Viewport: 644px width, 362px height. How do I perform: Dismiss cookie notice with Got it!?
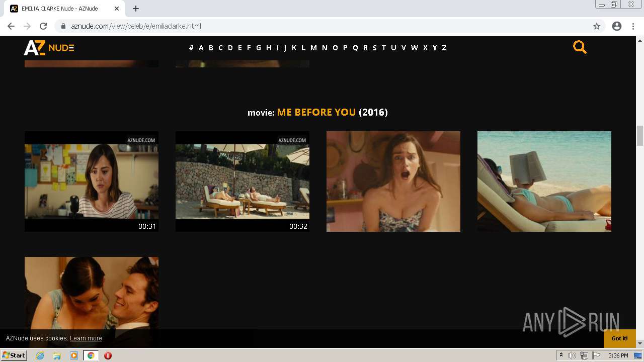tap(620, 338)
